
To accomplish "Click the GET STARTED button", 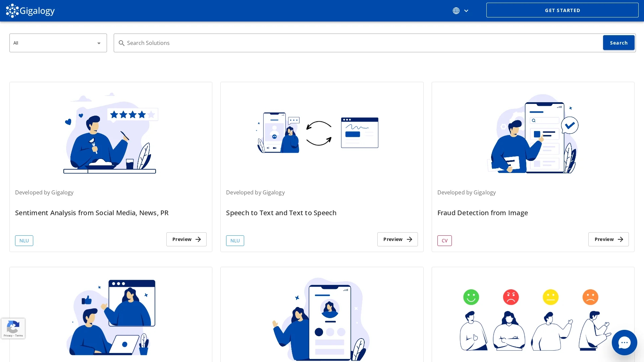I will 562,10.
